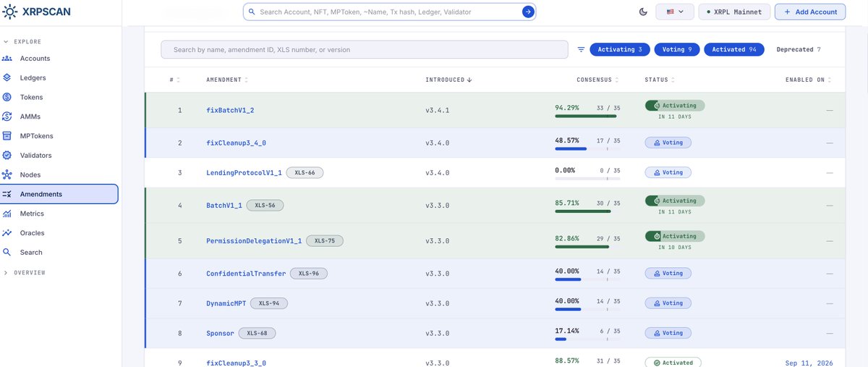The height and width of the screenshot is (367, 868).
Task: Click the XLS-96 badge
Action: point(309,274)
